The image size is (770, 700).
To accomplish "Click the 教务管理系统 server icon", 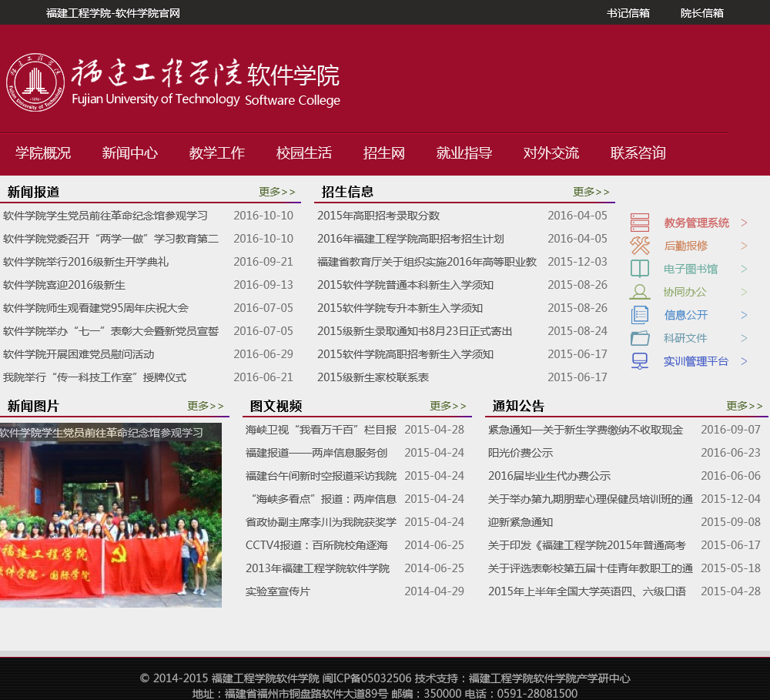I will click(640, 223).
